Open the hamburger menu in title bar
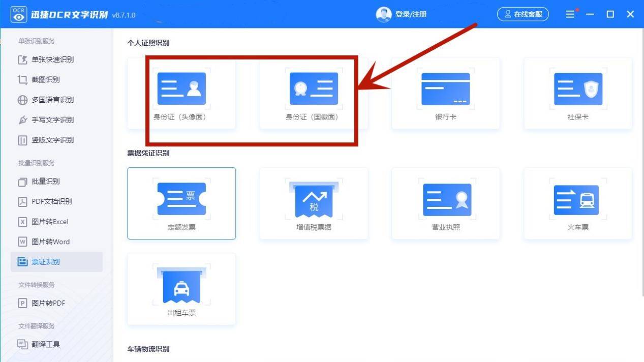 [570, 14]
